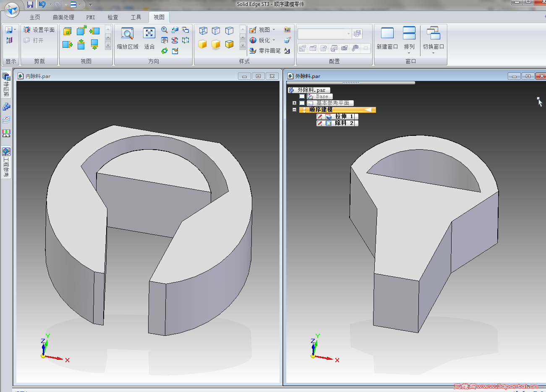Collapse the 顺序建模 tree node

[x=294, y=110]
